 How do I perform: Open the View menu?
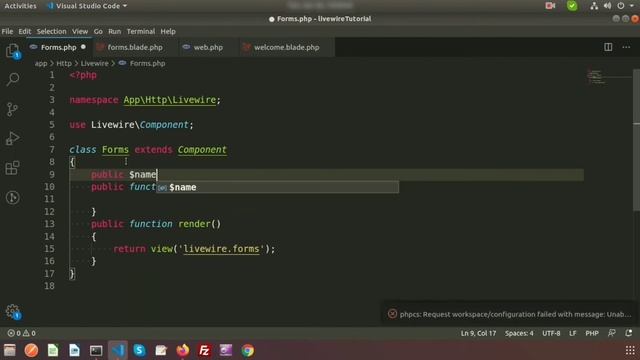(80, 31)
